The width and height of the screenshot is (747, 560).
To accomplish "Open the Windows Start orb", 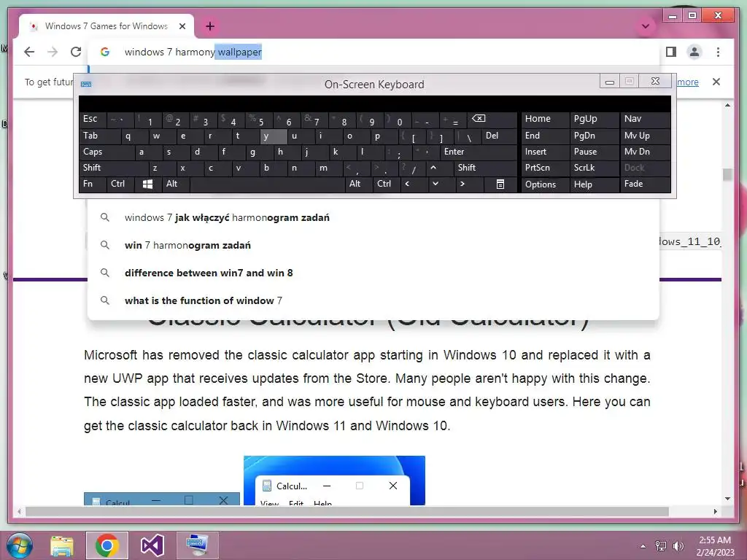I will coord(19,545).
